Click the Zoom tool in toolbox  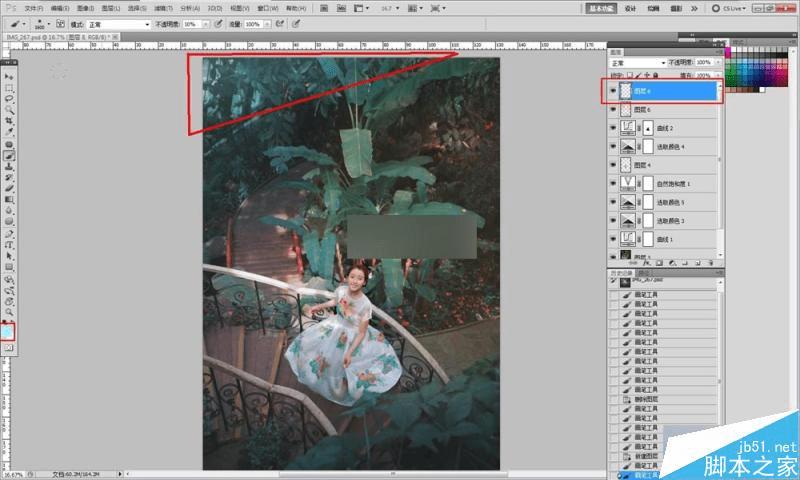[x=9, y=312]
